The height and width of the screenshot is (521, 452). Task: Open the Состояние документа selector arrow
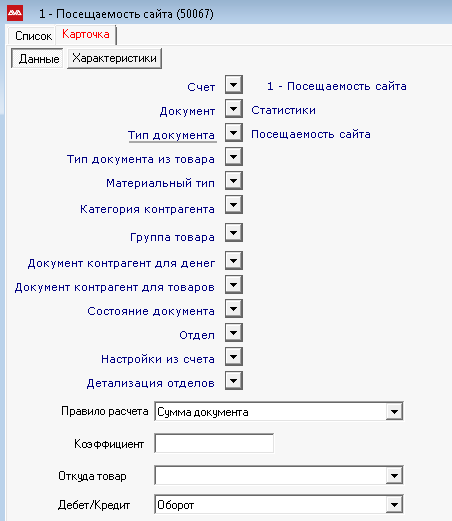click(x=234, y=309)
